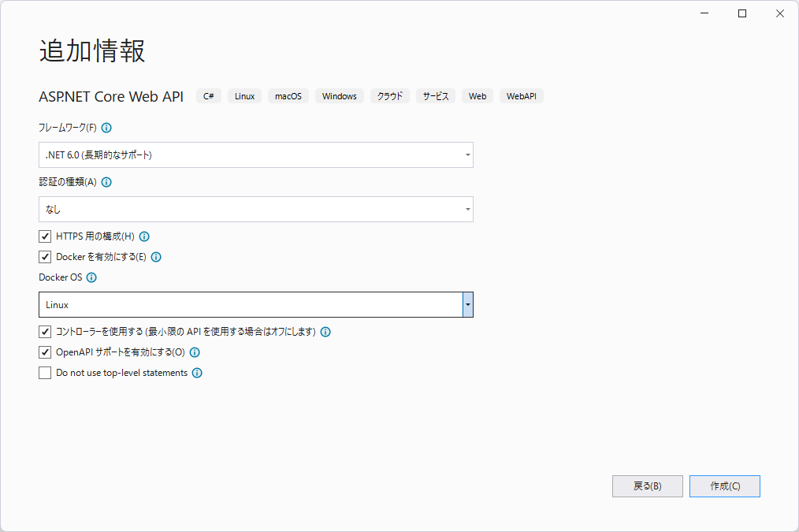Open the 認証の種類 dropdown showing なし
This screenshot has width=799, height=532.
[x=256, y=210]
